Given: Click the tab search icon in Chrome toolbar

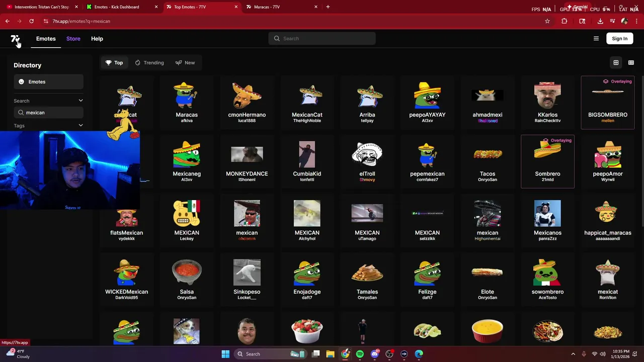Looking at the screenshot, I should pos(582,21).
